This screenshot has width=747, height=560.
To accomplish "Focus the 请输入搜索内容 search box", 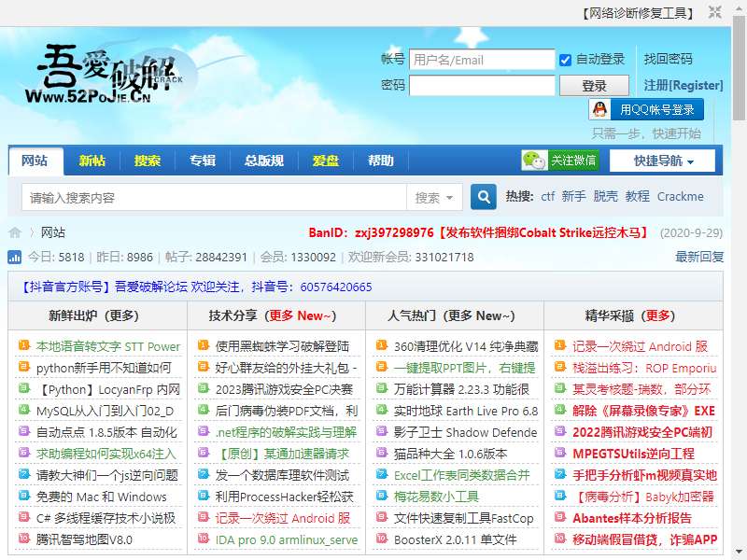I will click(214, 197).
